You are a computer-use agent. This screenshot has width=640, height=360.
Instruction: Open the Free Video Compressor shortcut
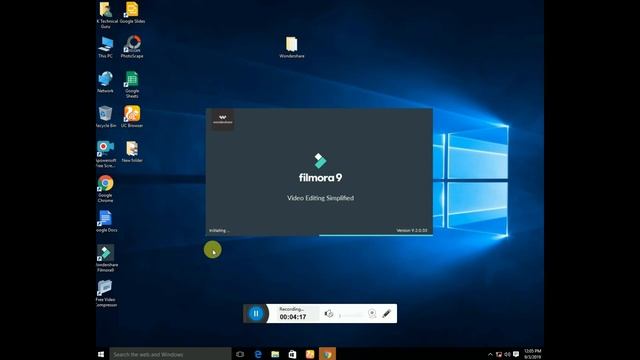106,293
